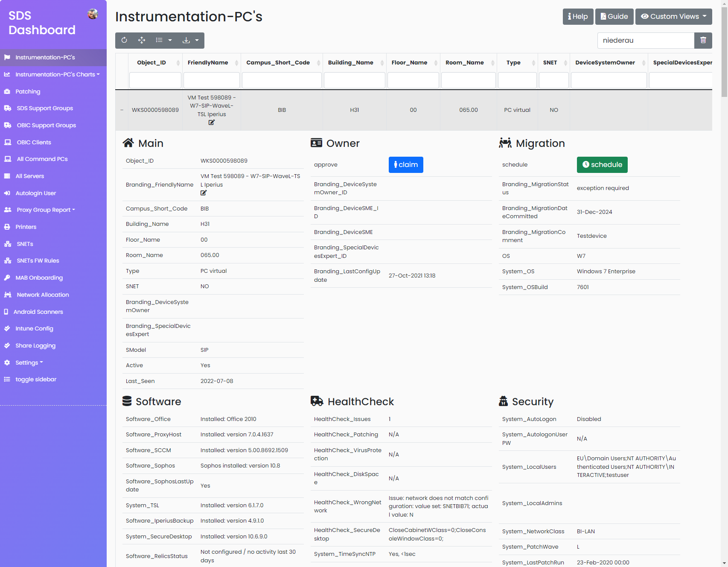Click the trash icon to clear search

[703, 40]
